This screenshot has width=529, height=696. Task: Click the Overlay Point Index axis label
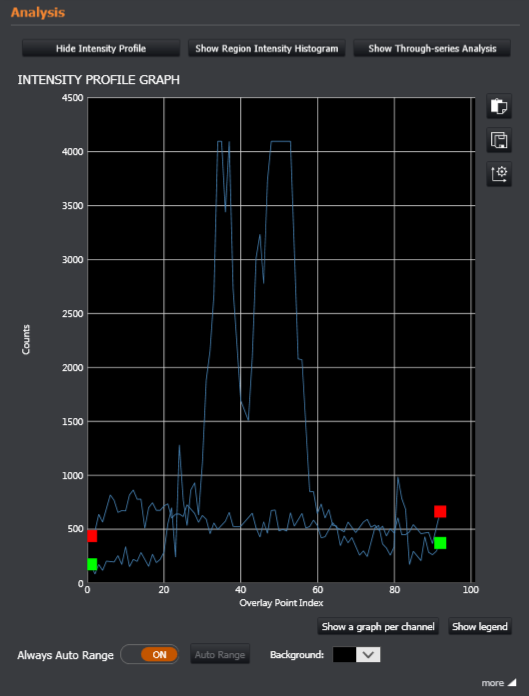tap(281, 603)
